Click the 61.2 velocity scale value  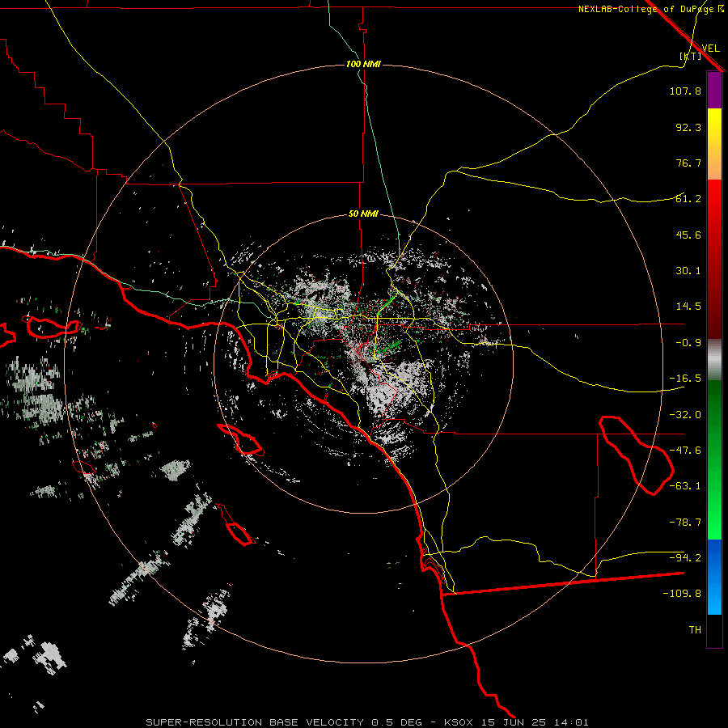[688, 199]
